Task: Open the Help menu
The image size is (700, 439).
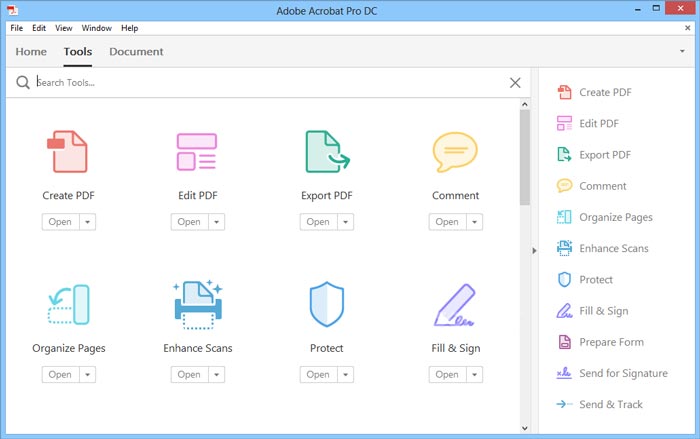Action: pos(129,28)
